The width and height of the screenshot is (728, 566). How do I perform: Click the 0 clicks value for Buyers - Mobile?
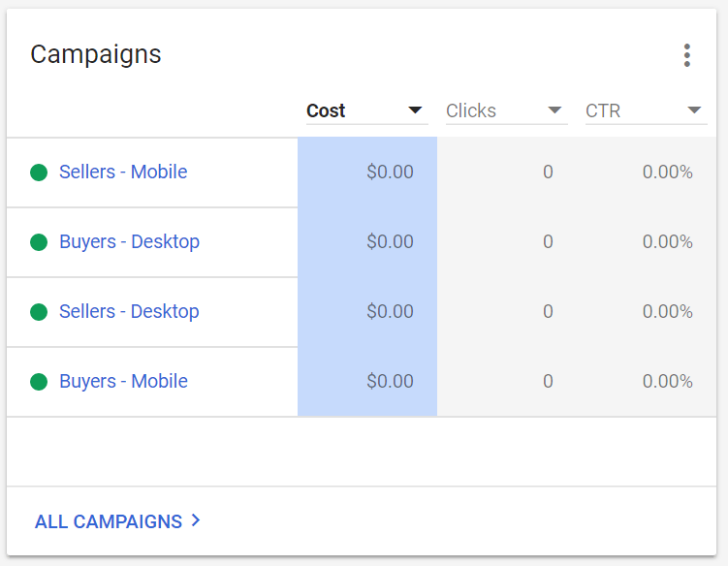pyautogui.click(x=548, y=381)
